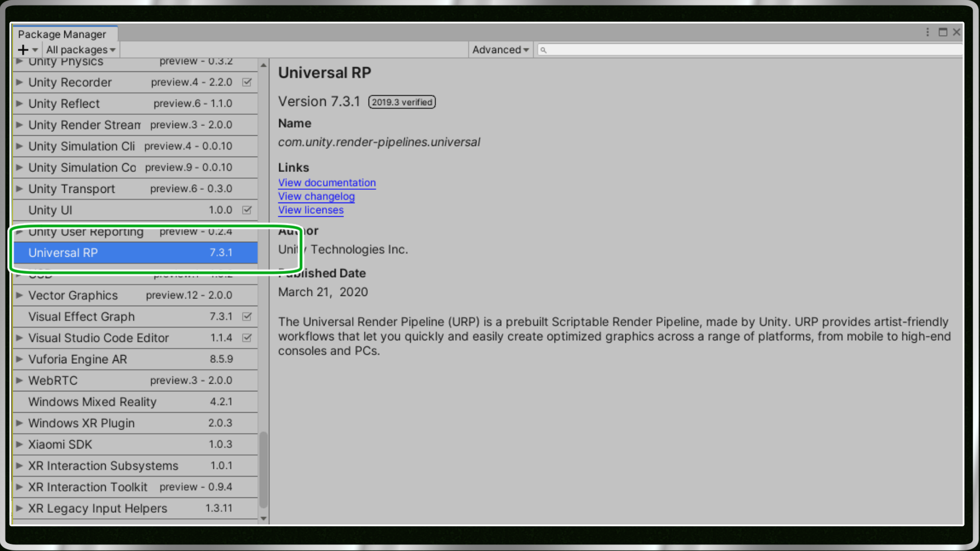This screenshot has height=551, width=980.
Task: Expand the Unity Render Streaming versions
Action: point(19,125)
